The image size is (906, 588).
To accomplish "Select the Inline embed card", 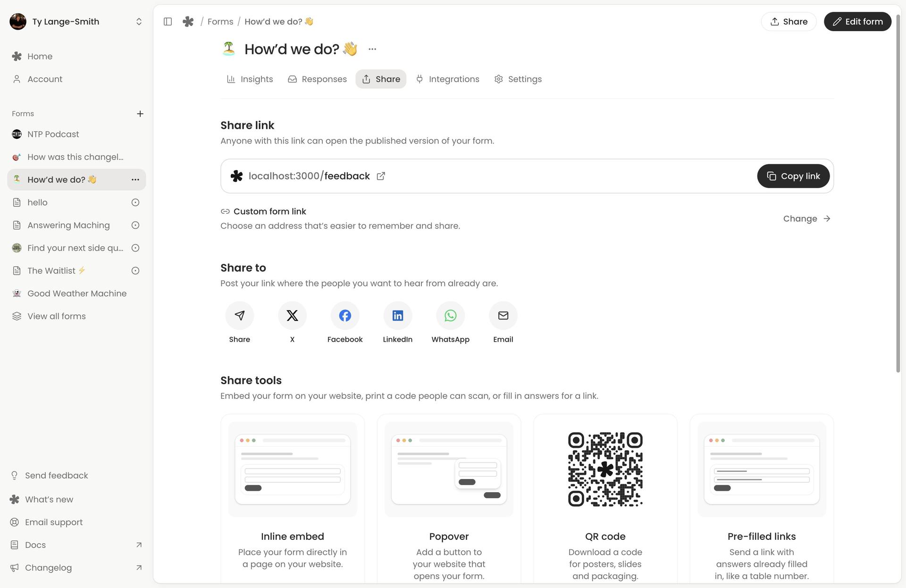I will click(x=293, y=499).
